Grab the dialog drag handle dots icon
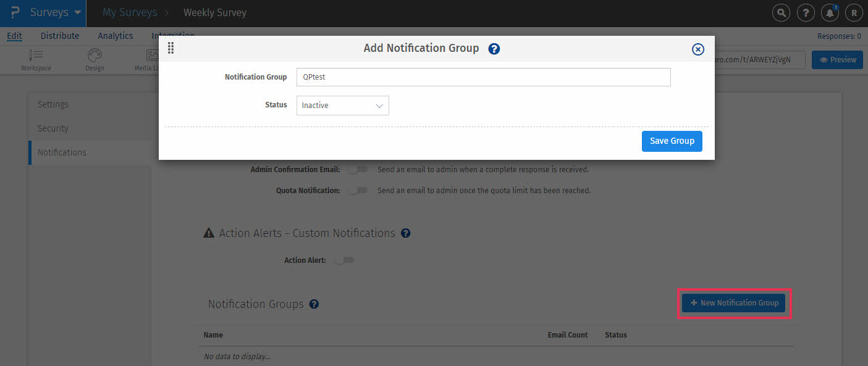Screen dimensions: 868x366 coord(171,48)
